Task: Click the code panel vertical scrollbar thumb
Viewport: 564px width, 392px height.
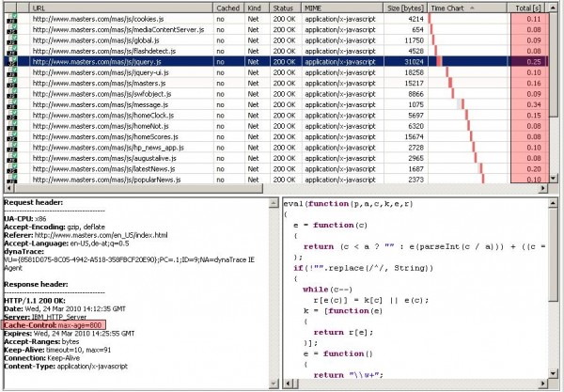Action: point(554,255)
